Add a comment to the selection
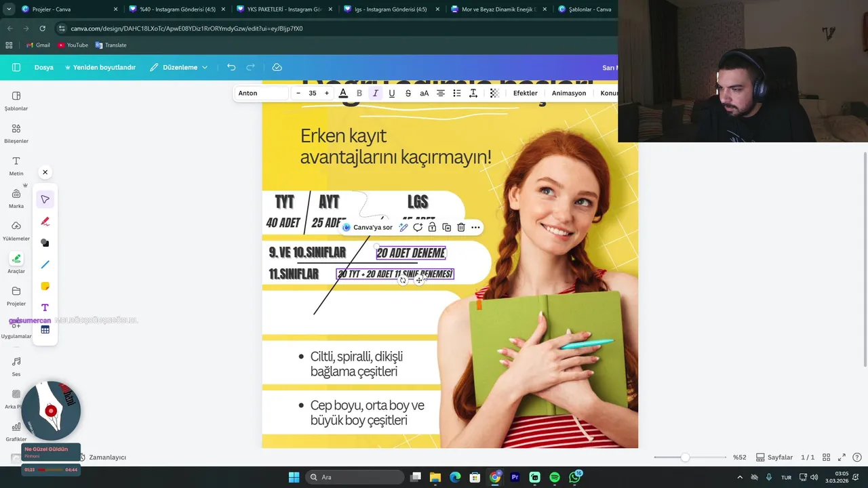The image size is (868, 488). tap(418, 228)
